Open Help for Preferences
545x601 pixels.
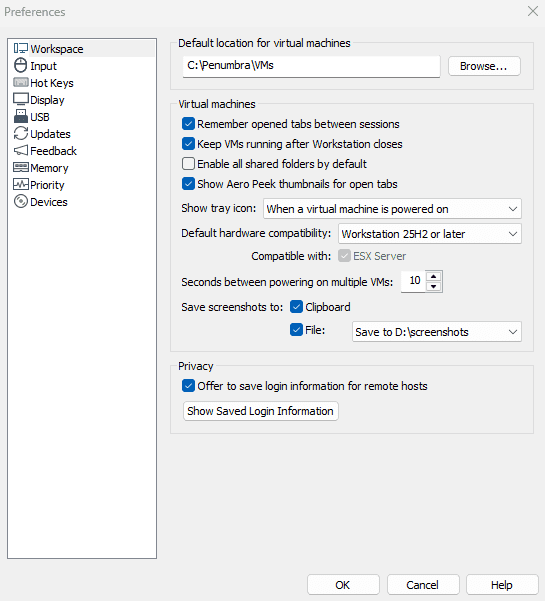point(502,585)
